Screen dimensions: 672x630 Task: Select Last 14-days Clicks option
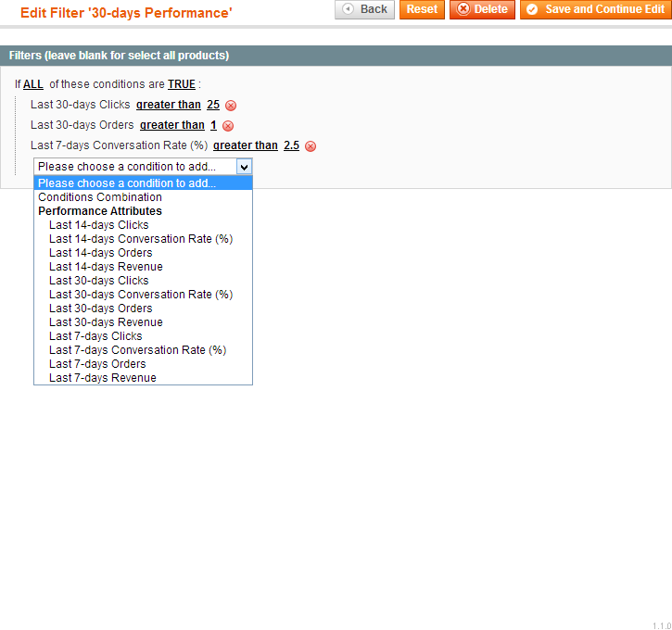[x=143, y=225]
